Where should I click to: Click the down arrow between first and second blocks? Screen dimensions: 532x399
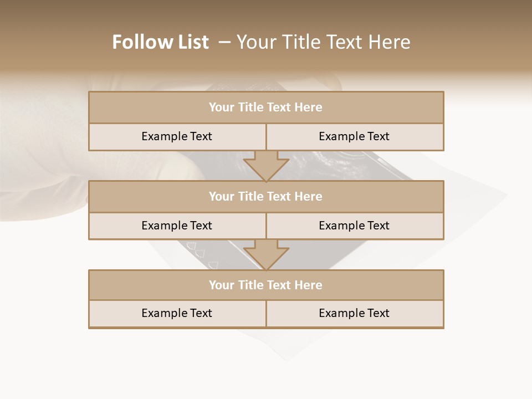coord(266,166)
